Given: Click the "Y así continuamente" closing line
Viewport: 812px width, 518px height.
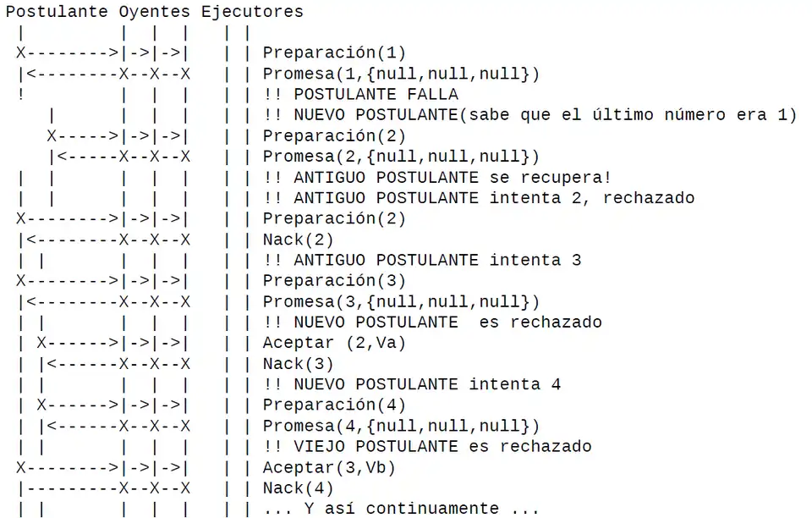Looking at the screenshot, I should tap(401, 509).
